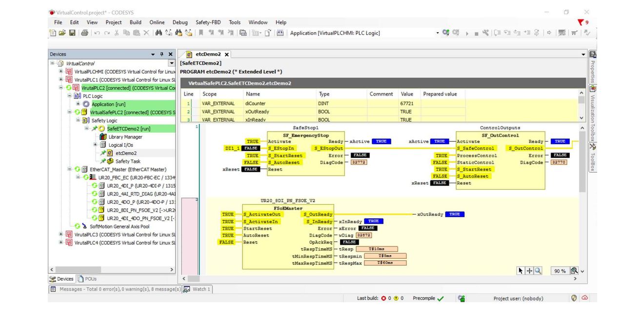Collapse the VirutalPLC2 device node
The image size is (644, 310).
61,88
